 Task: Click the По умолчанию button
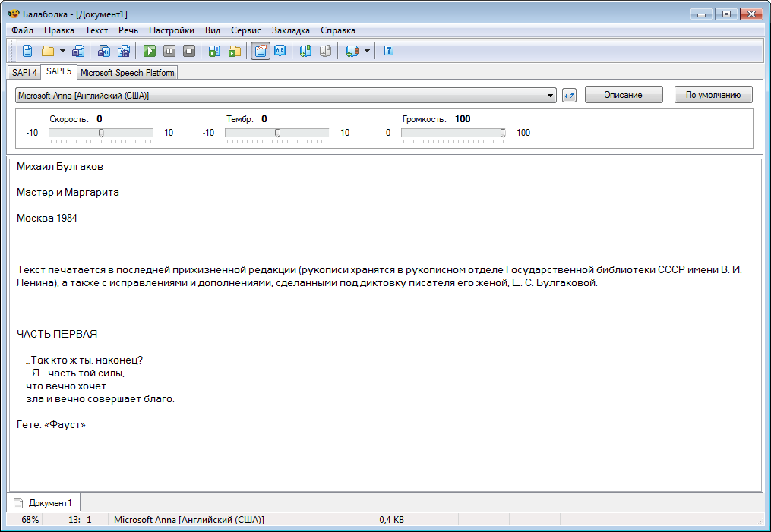click(x=713, y=95)
